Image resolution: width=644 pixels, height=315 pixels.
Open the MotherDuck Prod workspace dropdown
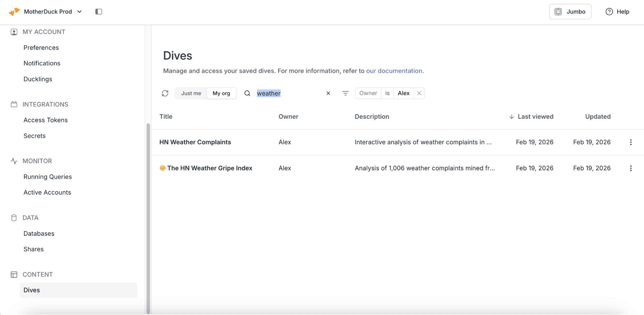coord(79,11)
